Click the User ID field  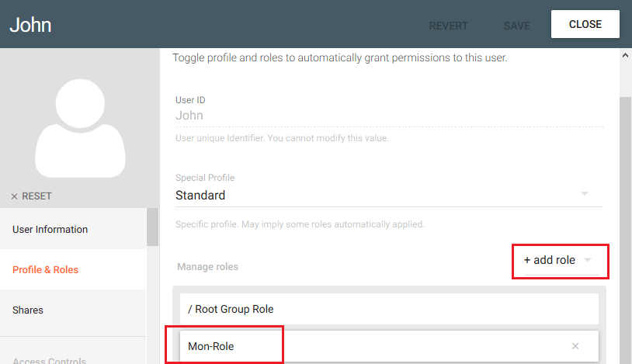click(389, 116)
